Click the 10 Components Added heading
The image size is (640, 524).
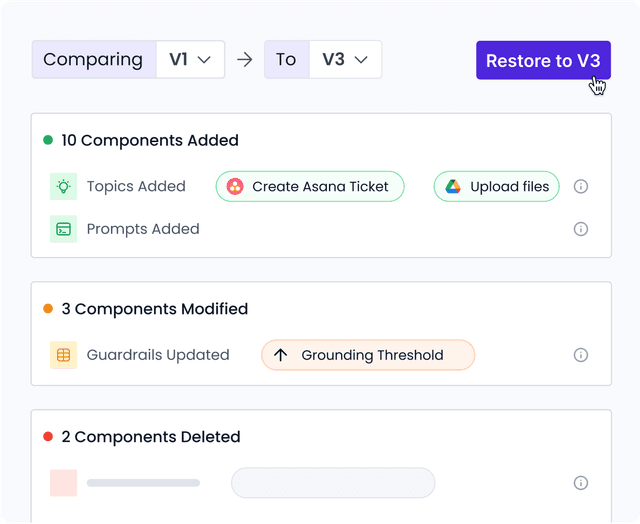click(149, 140)
